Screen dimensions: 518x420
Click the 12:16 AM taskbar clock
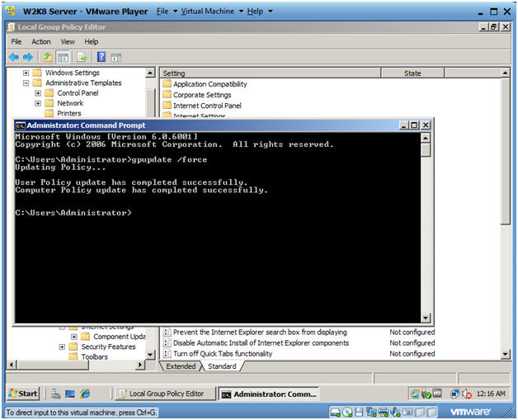[x=491, y=394]
